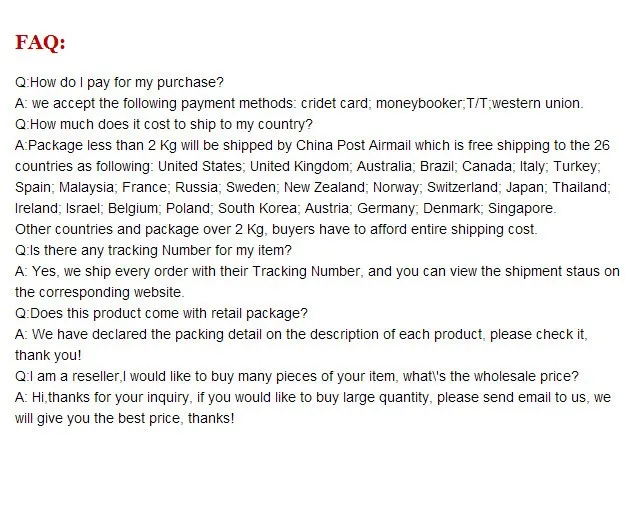
Task: Click 'United Kingdom' in the country list
Action: [299, 166]
